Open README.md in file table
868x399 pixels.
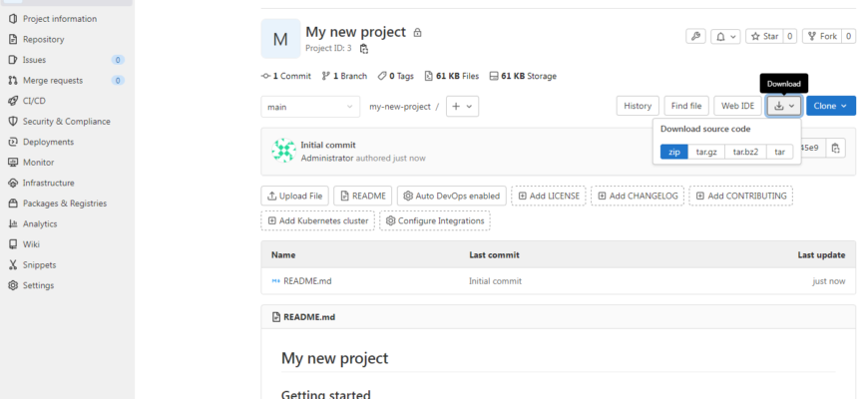307,281
